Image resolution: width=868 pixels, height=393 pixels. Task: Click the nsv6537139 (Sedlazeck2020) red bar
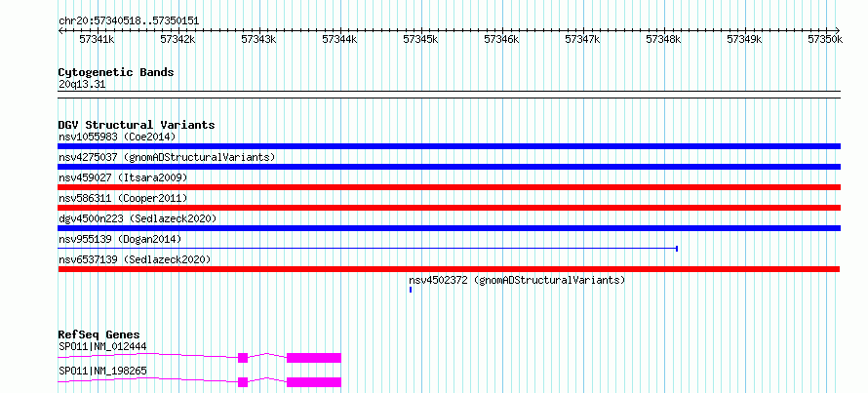pyautogui.click(x=449, y=269)
